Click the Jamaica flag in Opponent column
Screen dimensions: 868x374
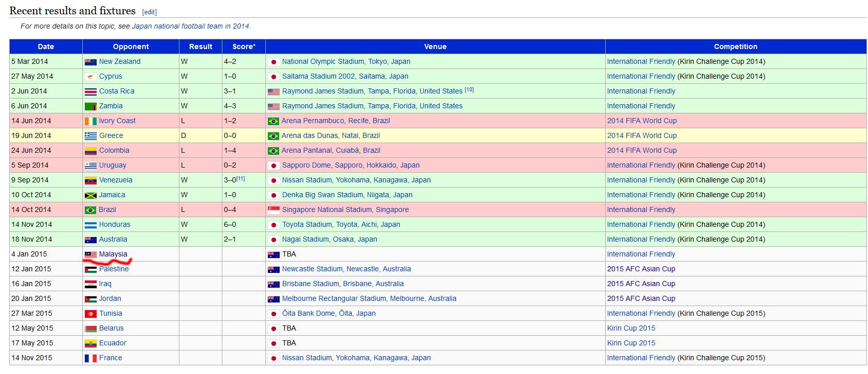pyautogui.click(x=90, y=195)
